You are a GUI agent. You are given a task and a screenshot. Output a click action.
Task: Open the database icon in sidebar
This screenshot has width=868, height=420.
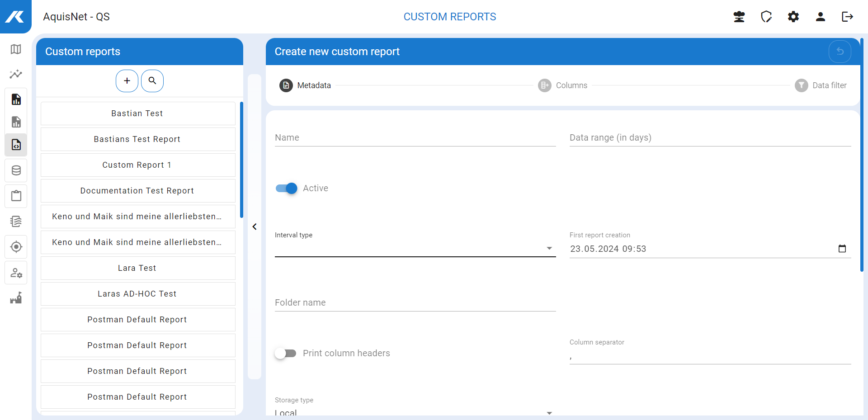pos(16,170)
